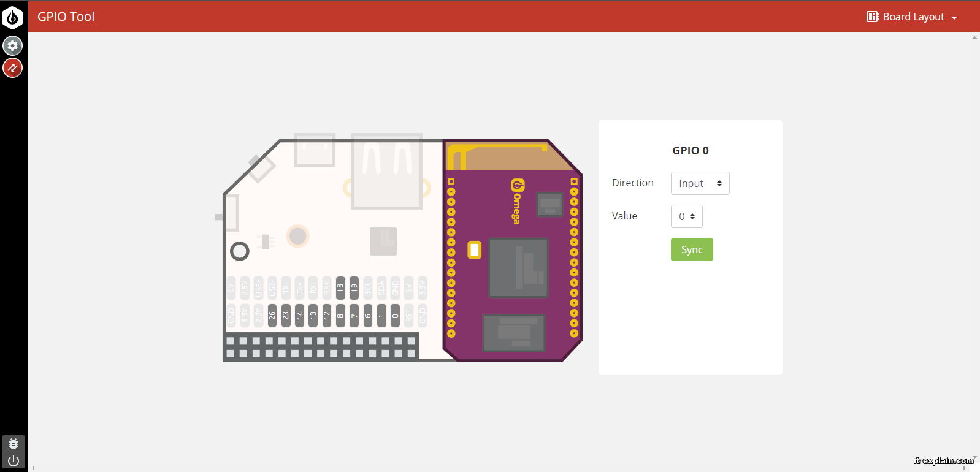Select GPIO pin 0 on the board
The image size is (980, 472).
click(395, 315)
